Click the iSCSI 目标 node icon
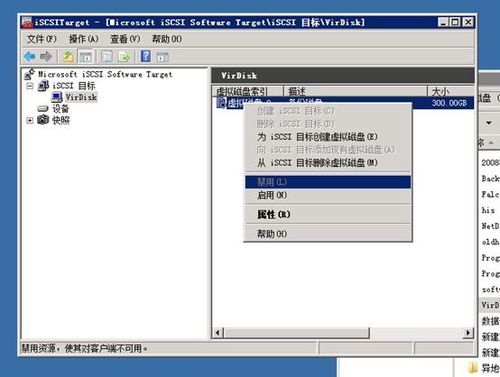Screen dimensions: 500x377 click(43, 86)
